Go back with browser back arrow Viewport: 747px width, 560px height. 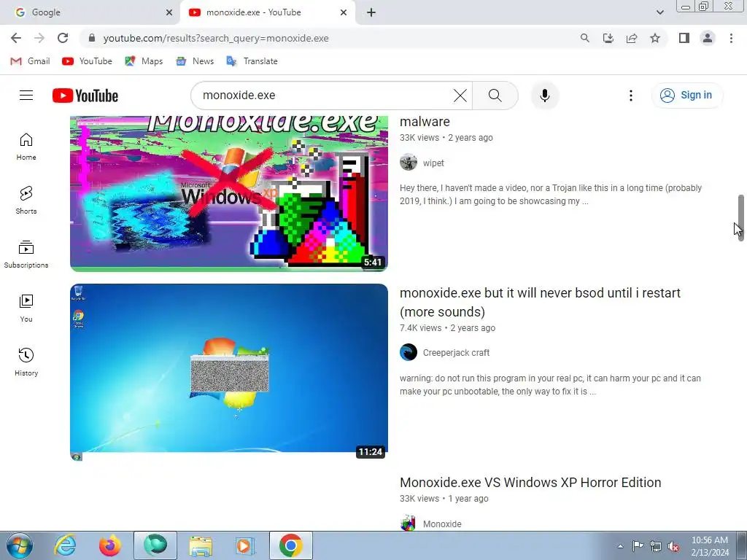[x=16, y=38]
